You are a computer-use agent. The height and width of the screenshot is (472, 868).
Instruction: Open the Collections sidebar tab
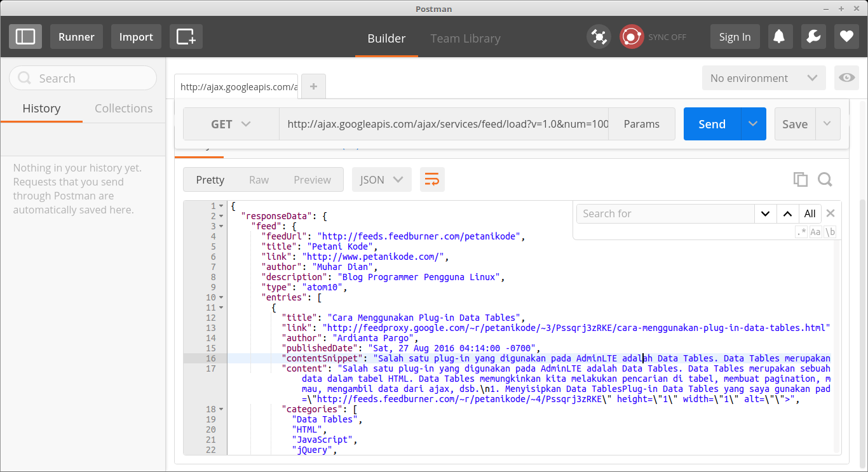[124, 109]
